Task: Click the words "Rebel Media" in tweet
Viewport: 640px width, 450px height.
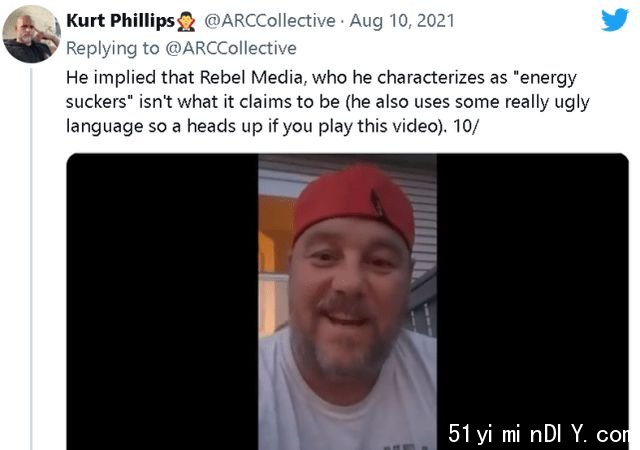Action: [x=251, y=77]
